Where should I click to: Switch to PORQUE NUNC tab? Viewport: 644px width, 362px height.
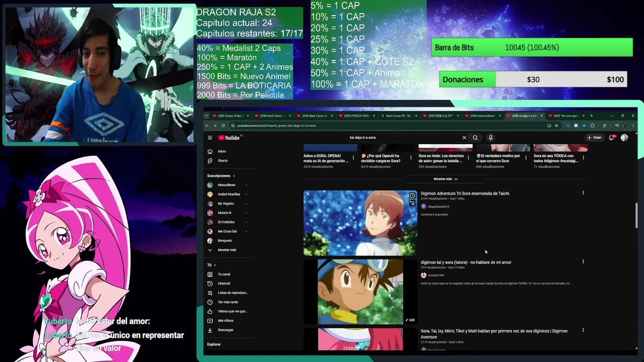tap(357, 116)
